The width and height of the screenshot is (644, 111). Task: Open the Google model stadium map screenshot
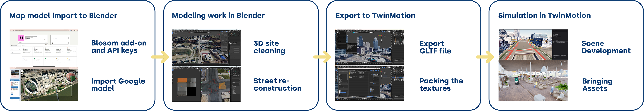coord(44,84)
